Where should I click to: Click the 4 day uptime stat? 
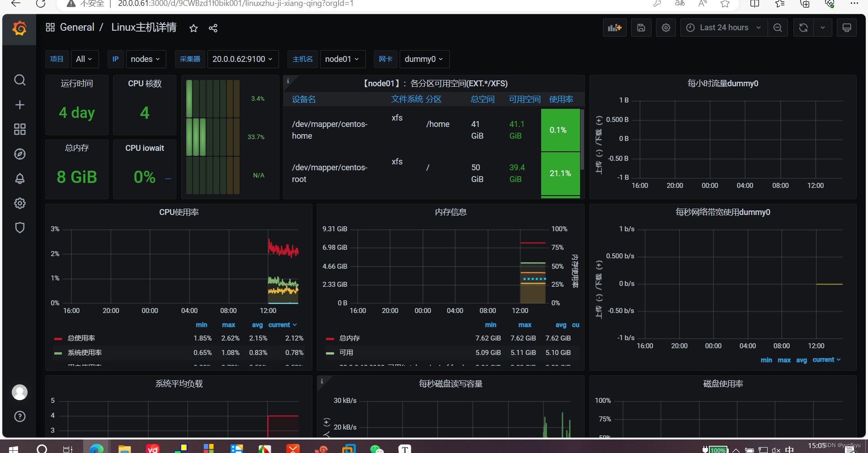tap(77, 112)
